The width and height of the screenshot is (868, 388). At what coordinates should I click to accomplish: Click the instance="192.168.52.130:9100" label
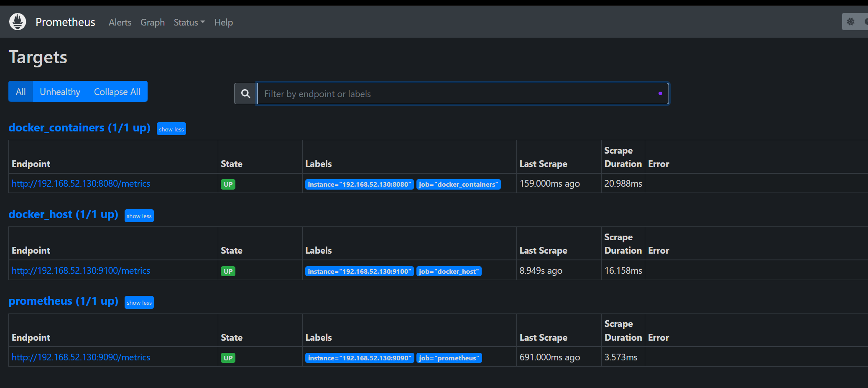pos(360,271)
